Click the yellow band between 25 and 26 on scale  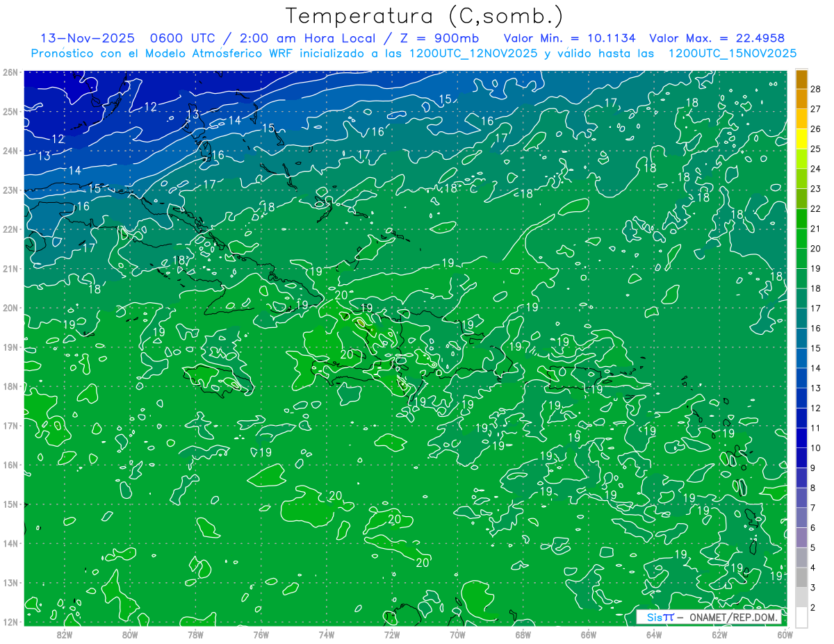[x=802, y=139]
